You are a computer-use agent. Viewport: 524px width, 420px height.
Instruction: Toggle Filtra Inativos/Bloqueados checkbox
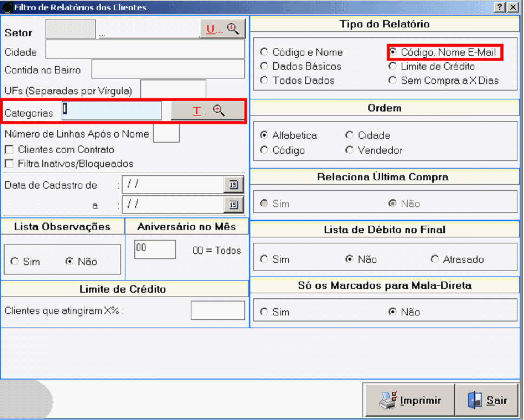(8, 164)
